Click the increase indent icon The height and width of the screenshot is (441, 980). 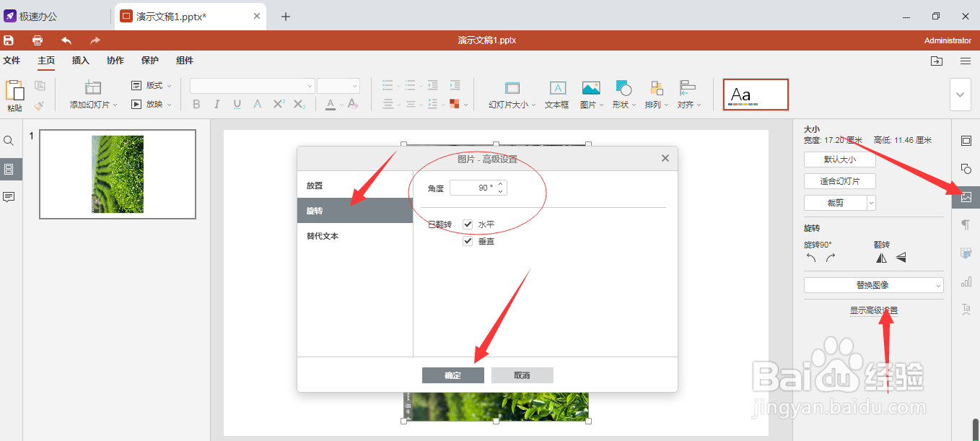[x=455, y=85]
